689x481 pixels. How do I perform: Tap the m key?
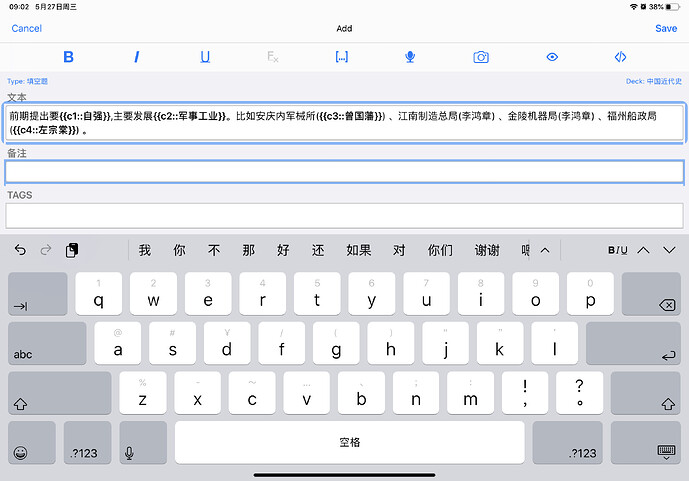point(470,393)
